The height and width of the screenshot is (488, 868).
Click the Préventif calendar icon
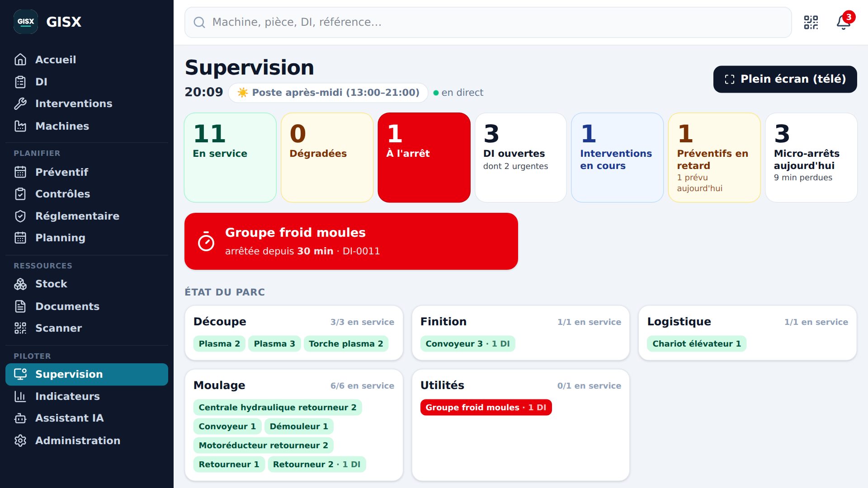tap(20, 172)
